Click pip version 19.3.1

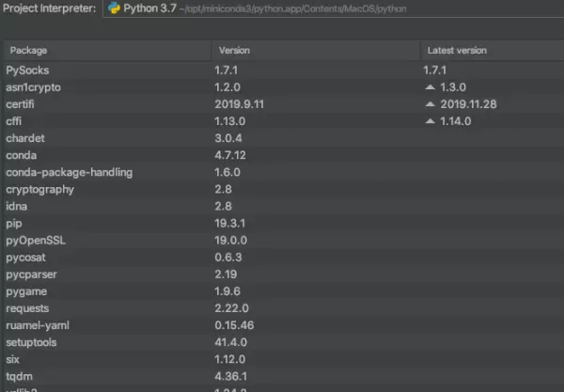[230, 224]
